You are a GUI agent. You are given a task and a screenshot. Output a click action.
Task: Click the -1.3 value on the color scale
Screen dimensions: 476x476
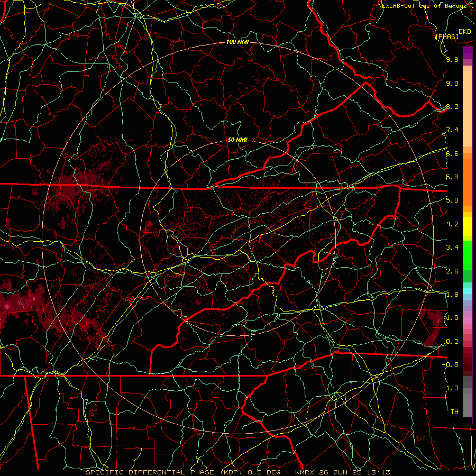pyautogui.click(x=450, y=388)
